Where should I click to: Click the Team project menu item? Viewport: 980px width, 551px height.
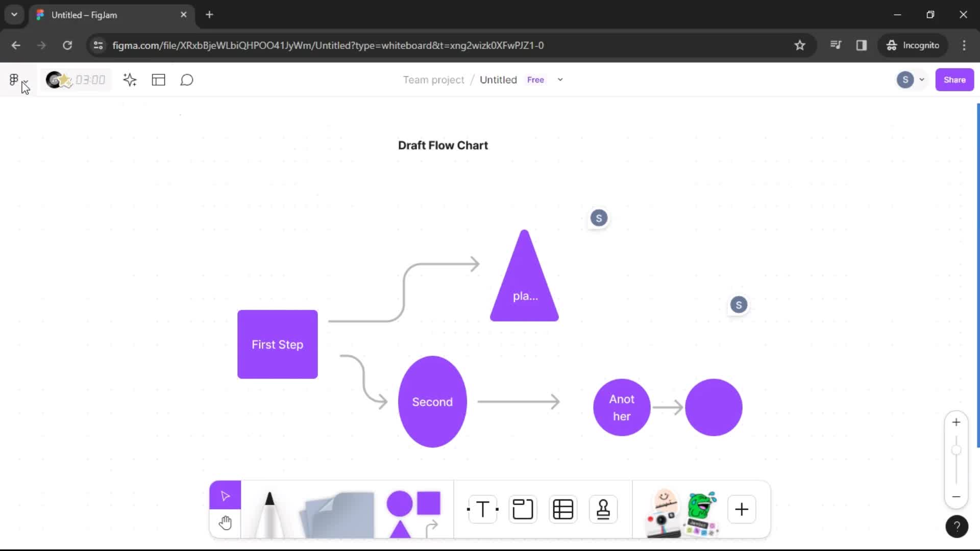[433, 80]
